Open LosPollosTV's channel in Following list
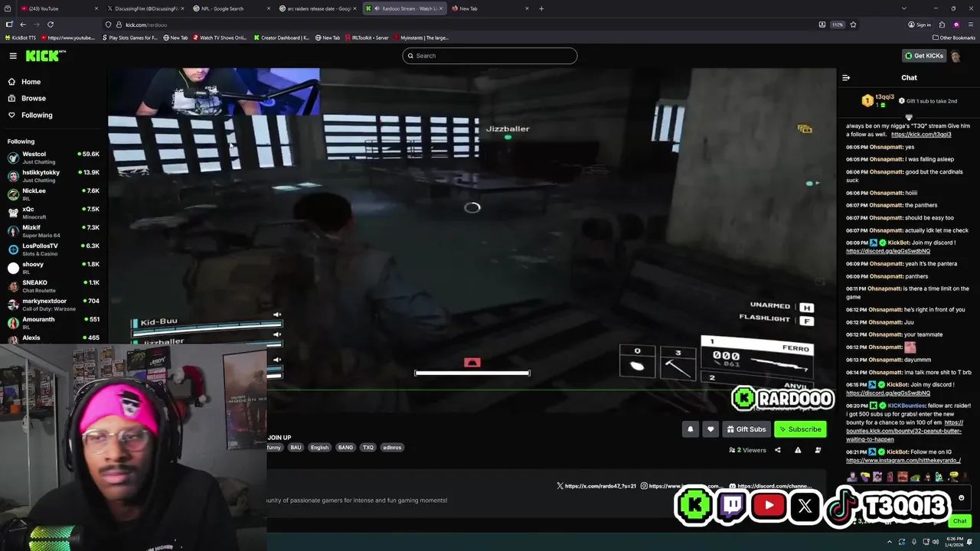980x551 pixels. click(54, 249)
